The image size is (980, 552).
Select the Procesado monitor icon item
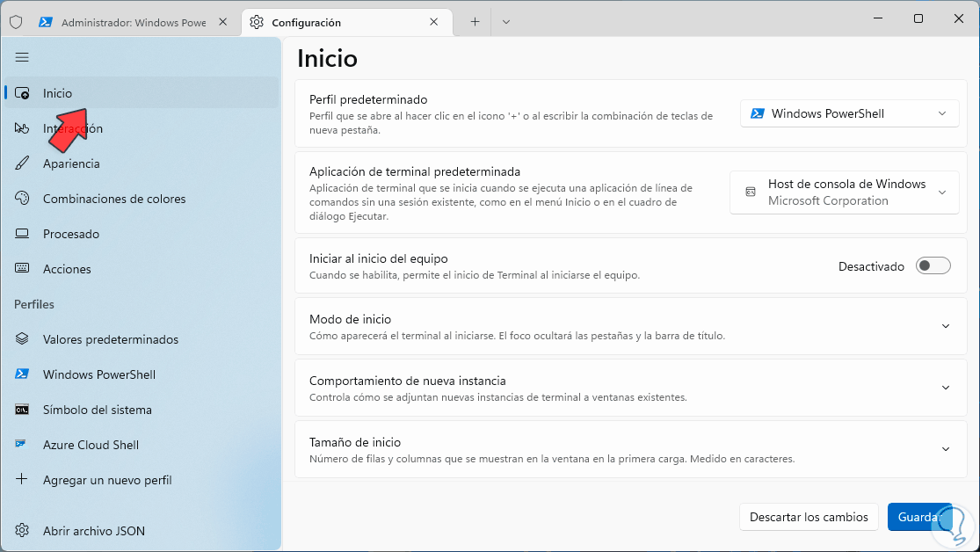(71, 234)
